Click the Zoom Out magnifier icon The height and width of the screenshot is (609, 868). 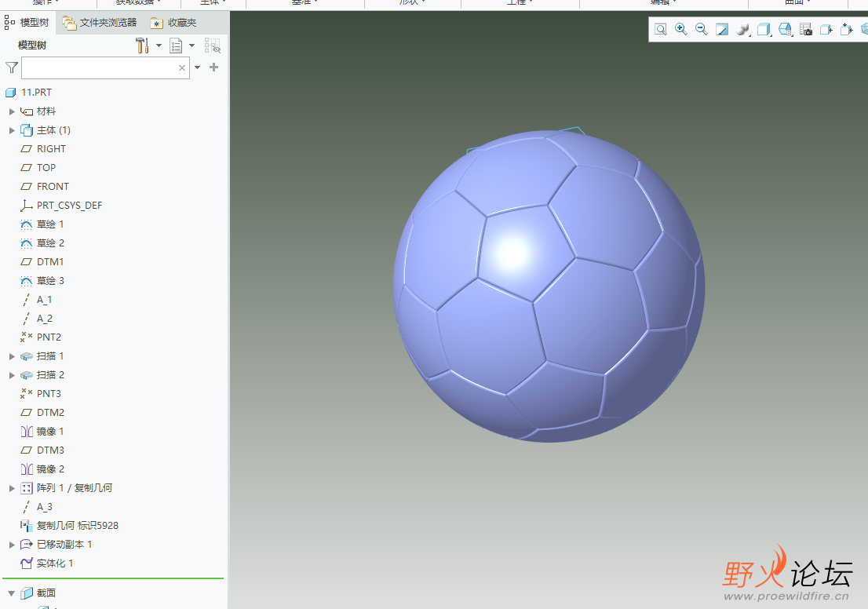click(x=702, y=30)
